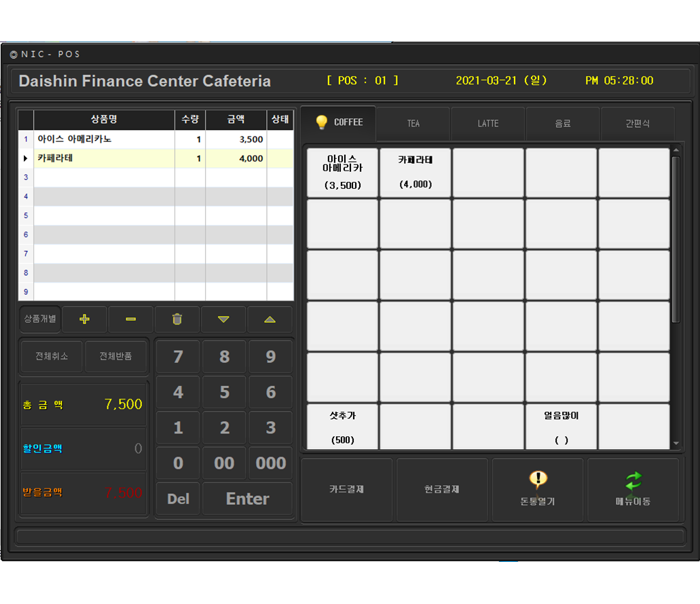
Task: Click the yellow minus quantity icon
Action: 131,319
